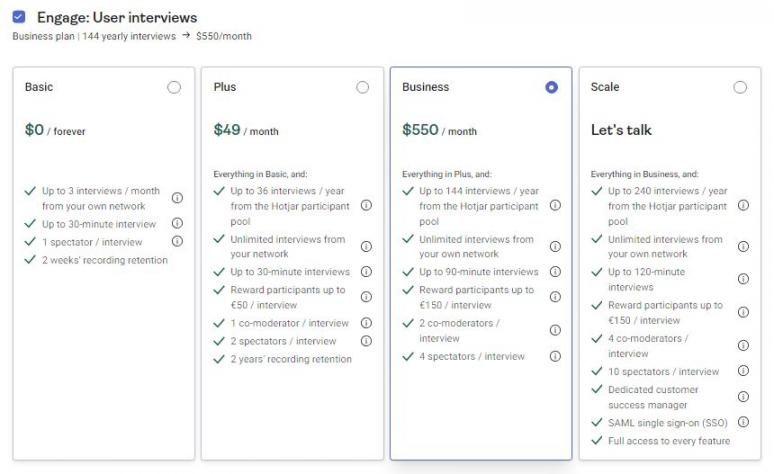774x474 pixels.
Task: Show info for Plus reward participants €50
Action: coord(366,297)
